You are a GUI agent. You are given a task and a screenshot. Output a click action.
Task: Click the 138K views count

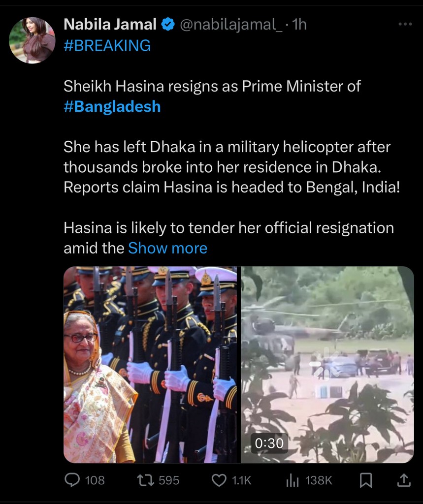319,480
